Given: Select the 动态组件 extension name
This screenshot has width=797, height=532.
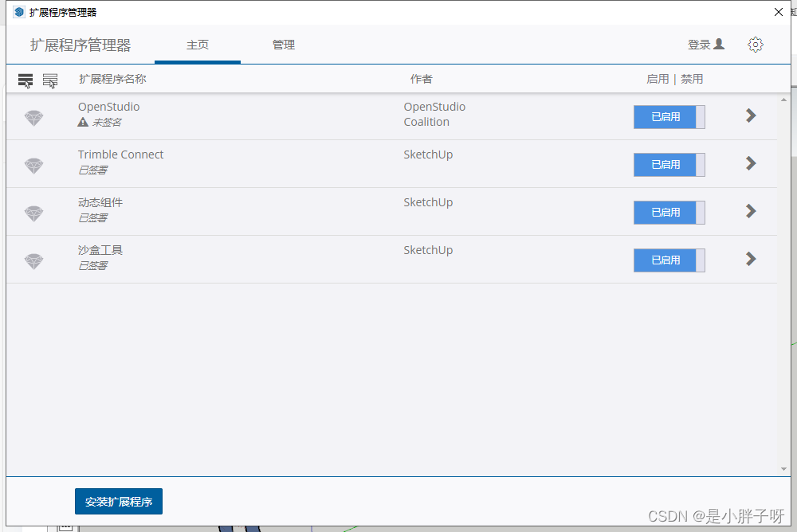Looking at the screenshot, I should [100, 202].
